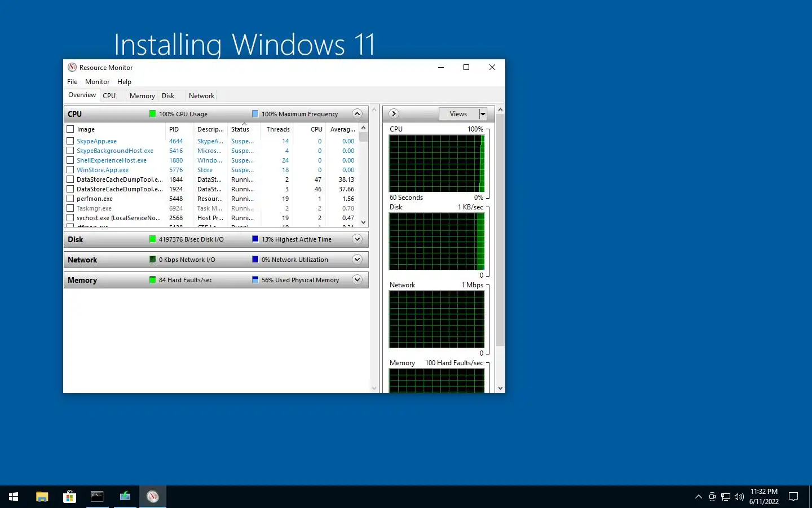The height and width of the screenshot is (508, 812).
Task: Click the network tray icon
Action: click(726, 497)
